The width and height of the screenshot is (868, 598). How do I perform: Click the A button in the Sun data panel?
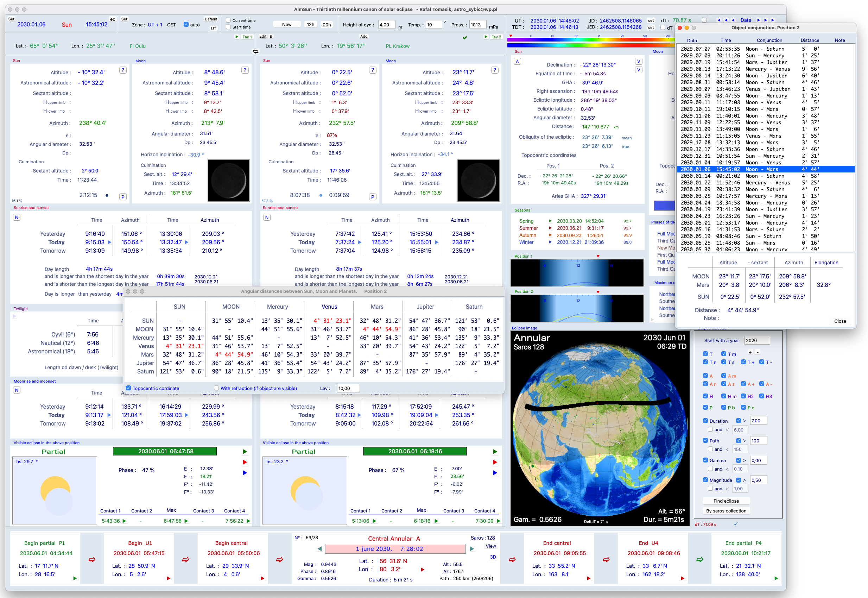tap(517, 62)
